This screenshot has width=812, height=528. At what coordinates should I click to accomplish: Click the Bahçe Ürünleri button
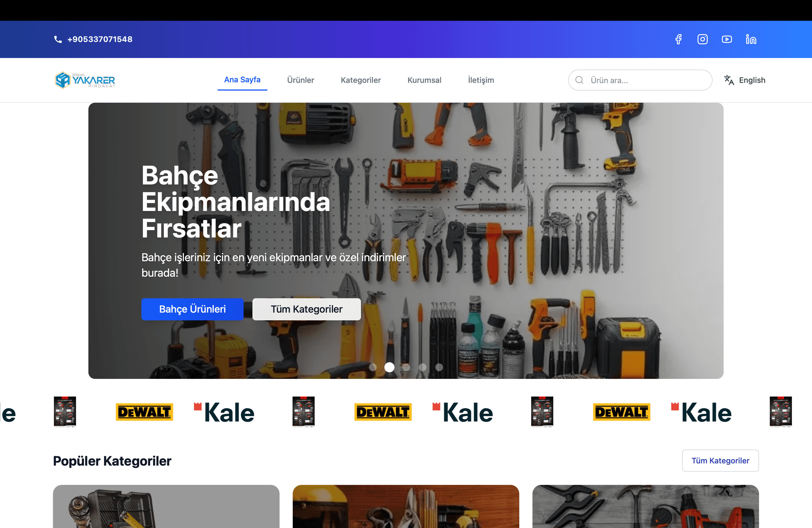tap(193, 309)
